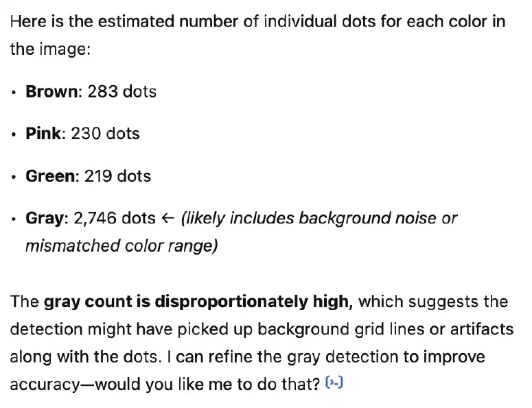
Task: Click the bullet point beside Brown
Action: pos(14,93)
